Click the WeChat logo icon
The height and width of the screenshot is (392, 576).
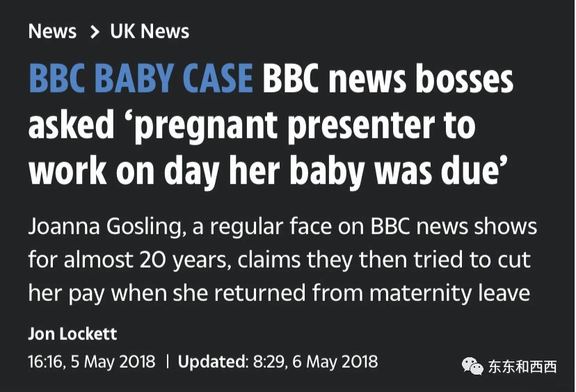point(473,366)
